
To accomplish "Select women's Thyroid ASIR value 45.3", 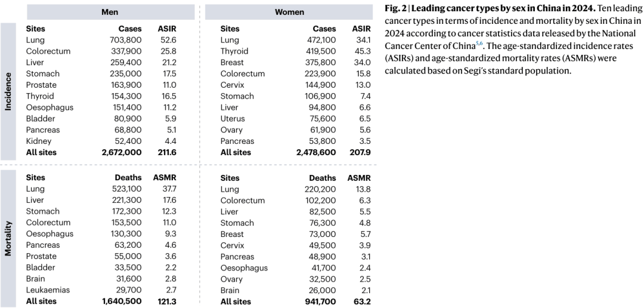I will 361,51.
